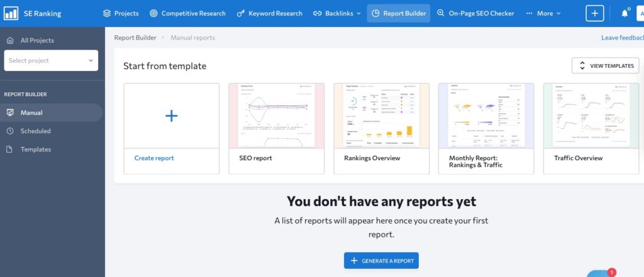Click the Leave feedback link

pos(623,38)
